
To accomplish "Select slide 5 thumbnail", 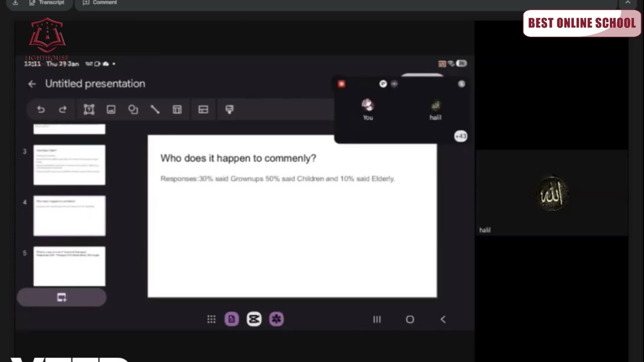I will click(69, 266).
